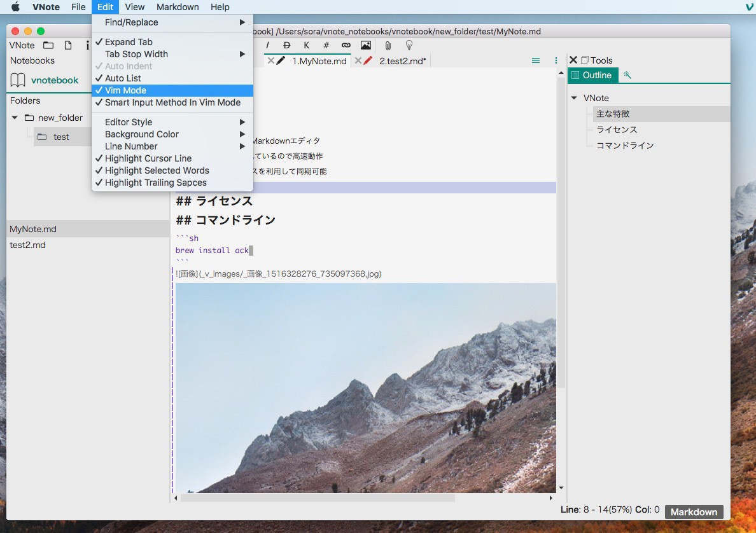Image resolution: width=756 pixels, height=533 pixels.
Task: Select test2.md in the notes list
Action: coord(27,245)
